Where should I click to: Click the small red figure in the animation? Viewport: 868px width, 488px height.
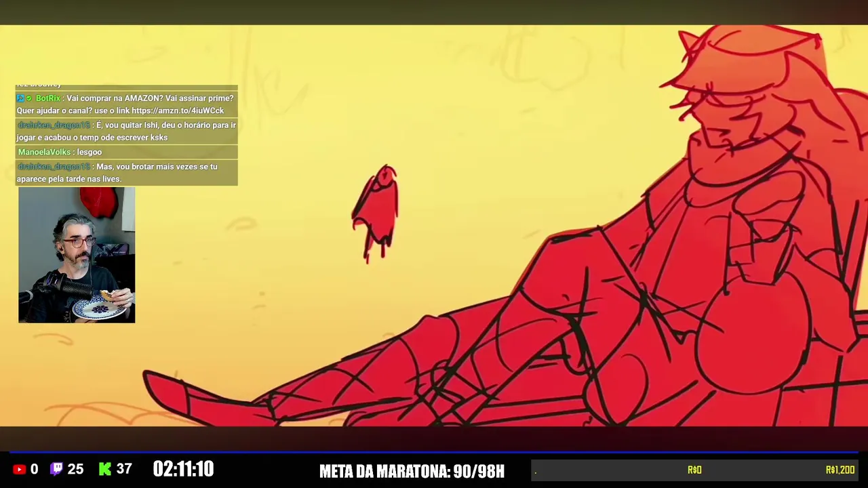pos(375,213)
